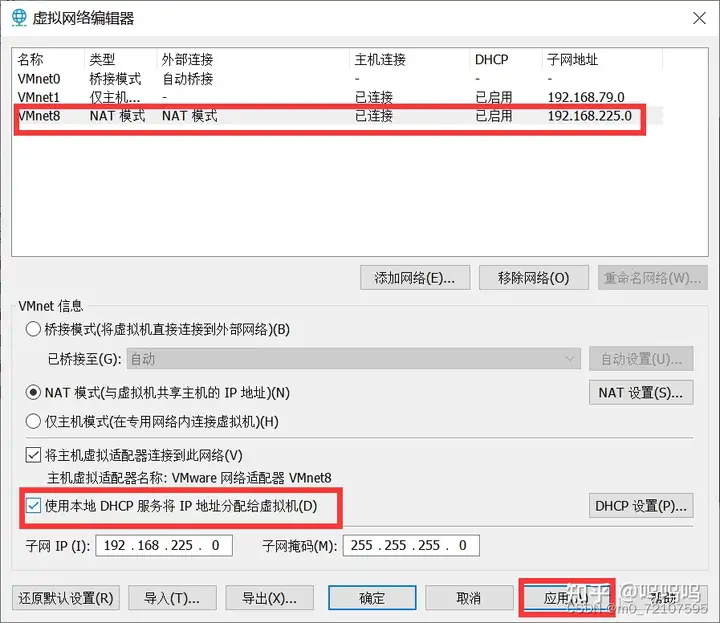The image size is (720, 623).
Task: Click the 取消 button
Action: pos(469,598)
